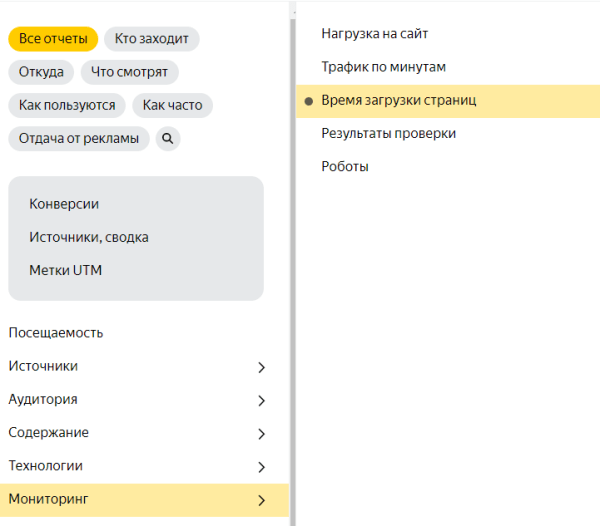Pick the 'Что смотрят' filter chip

130,72
